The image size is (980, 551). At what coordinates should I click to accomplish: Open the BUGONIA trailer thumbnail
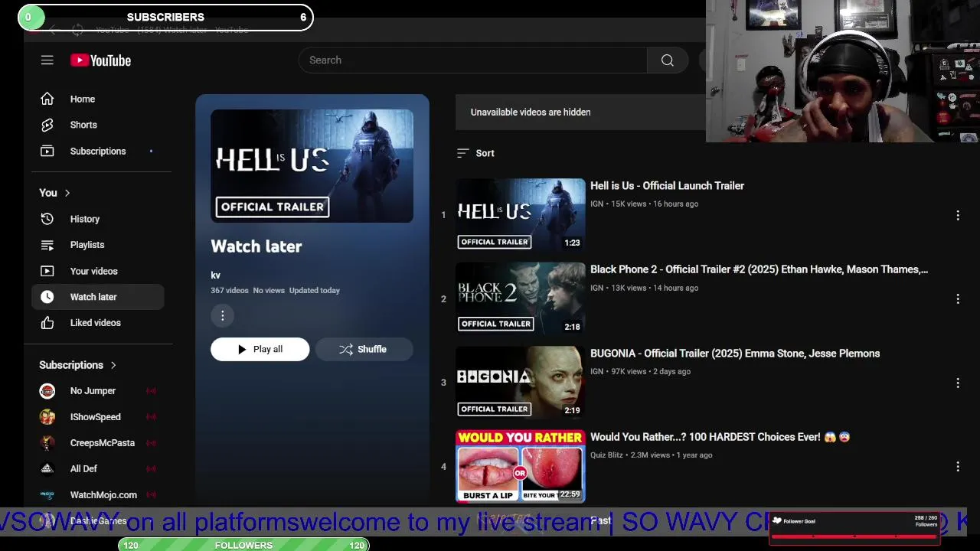tap(521, 382)
